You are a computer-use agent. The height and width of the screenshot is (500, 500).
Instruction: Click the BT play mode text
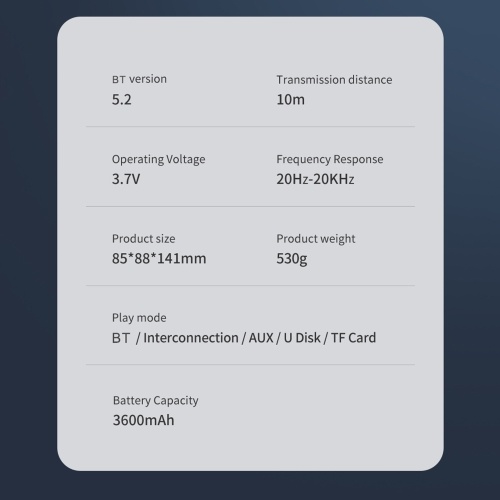[x=121, y=338]
